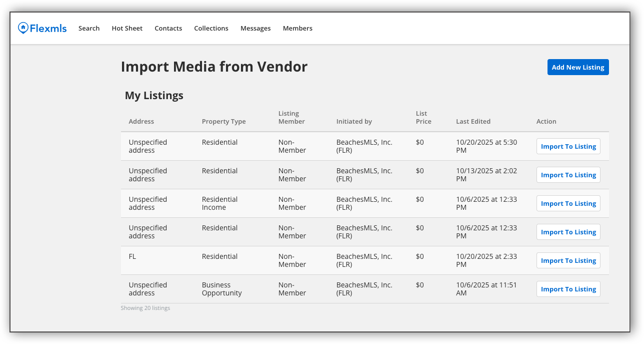Import To Listing for the Business Opportunity listing
644x344 pixels.
point(568,289)
